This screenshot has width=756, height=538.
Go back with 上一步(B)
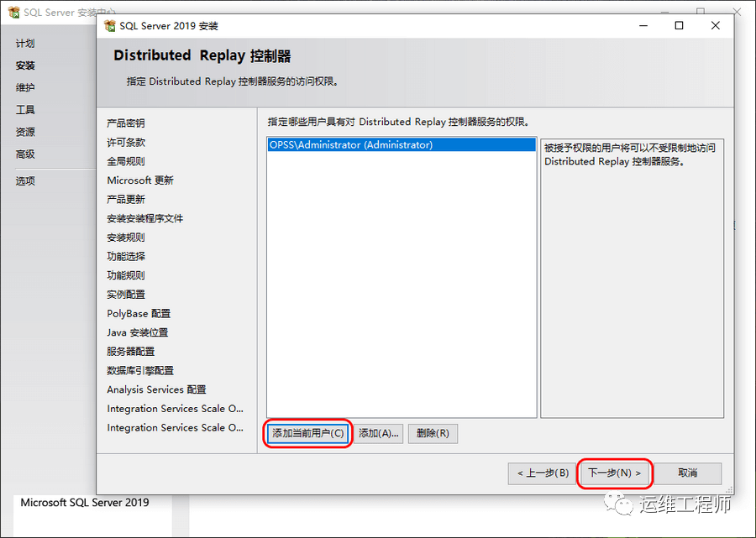tap(543, 473)
